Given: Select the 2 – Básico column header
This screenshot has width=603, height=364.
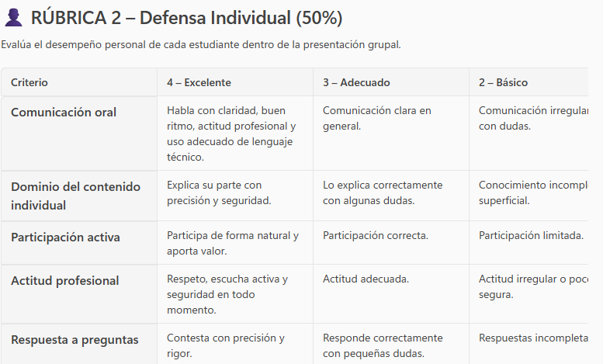Looking at the screenshot, I should pyautogui.click(x=503, y=82).
